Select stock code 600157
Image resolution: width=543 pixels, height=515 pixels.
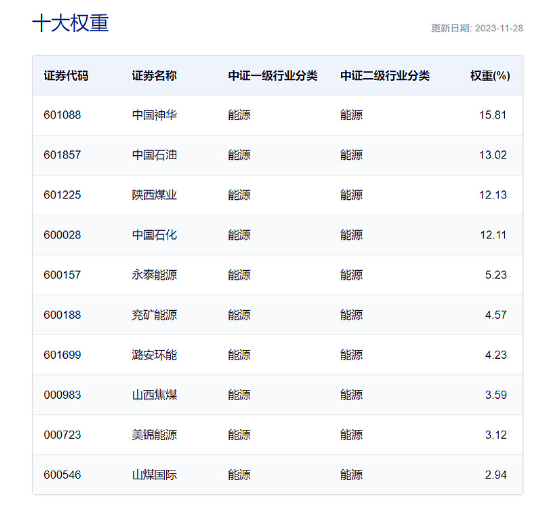coord(62,275)
